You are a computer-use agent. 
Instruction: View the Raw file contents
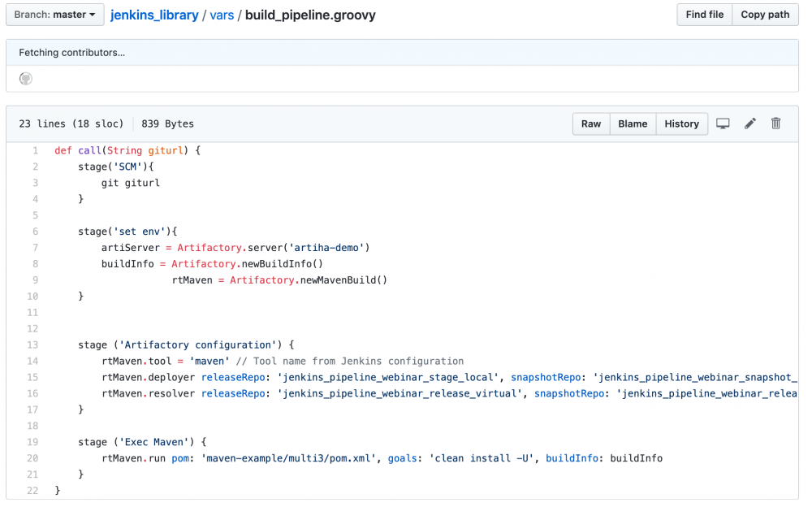(591, 123)
